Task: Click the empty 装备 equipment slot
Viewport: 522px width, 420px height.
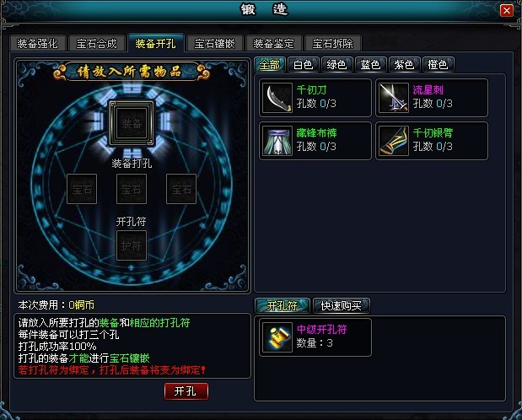Action: pos(132,124)
